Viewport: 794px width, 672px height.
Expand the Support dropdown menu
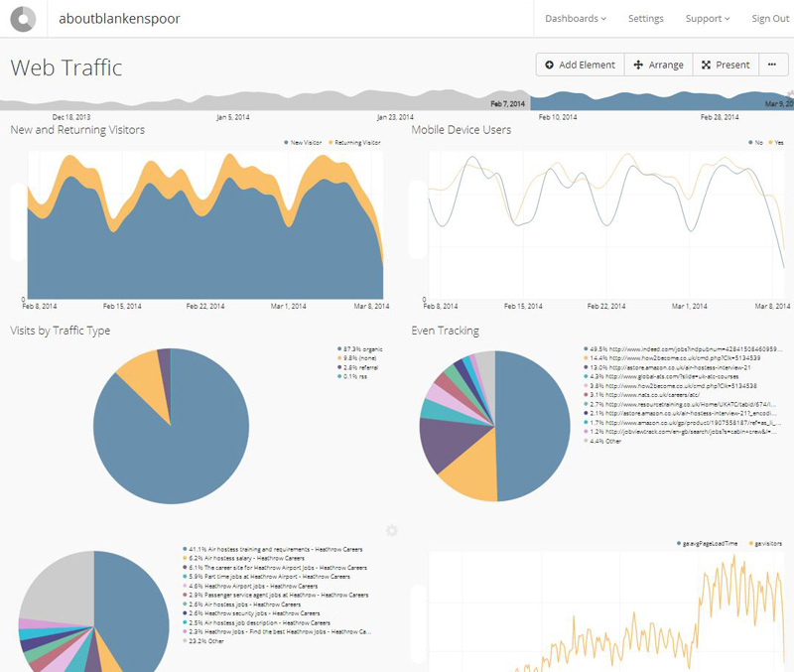coord(707,19)
